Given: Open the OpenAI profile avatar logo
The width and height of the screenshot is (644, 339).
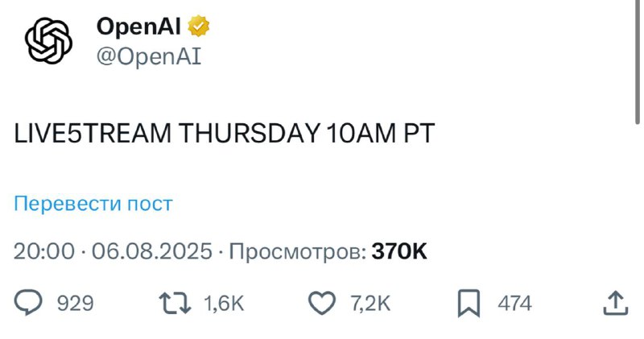Looking at the screenshot, I should [x=48, y=40].
